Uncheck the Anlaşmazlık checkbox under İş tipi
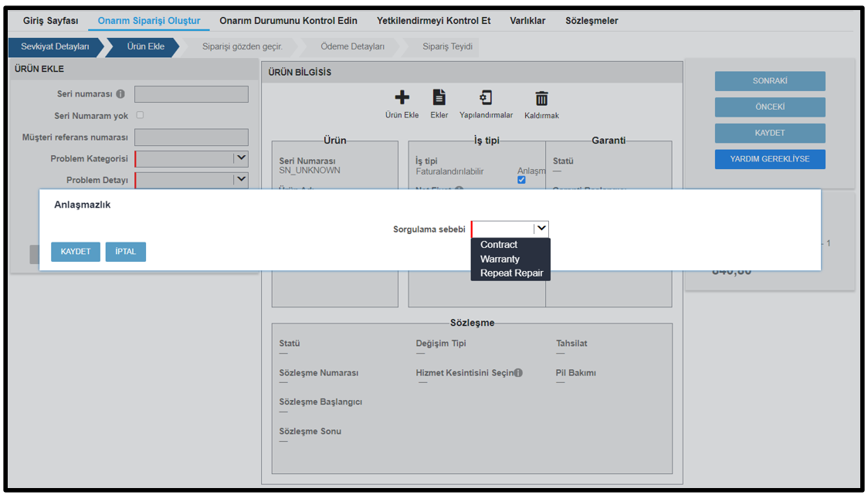Image resolution: width=868 pixels, height=495 pixels. tap(521, 180)
